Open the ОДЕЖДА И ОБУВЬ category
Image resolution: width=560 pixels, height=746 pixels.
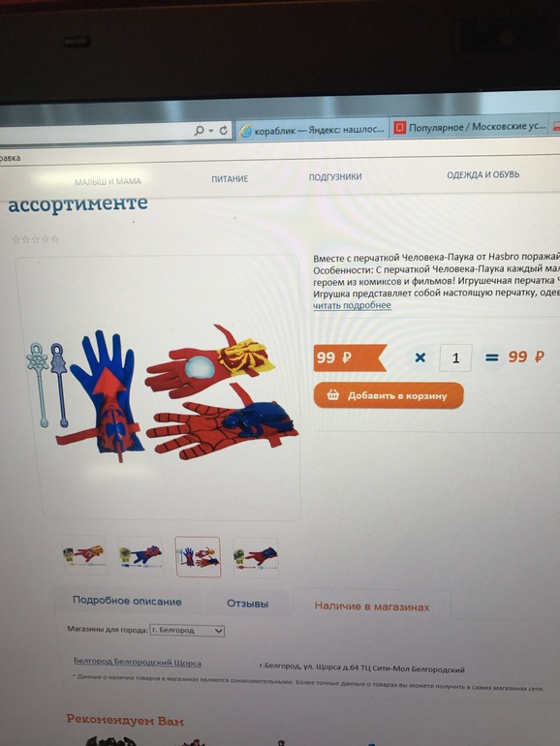coord(482,174)
